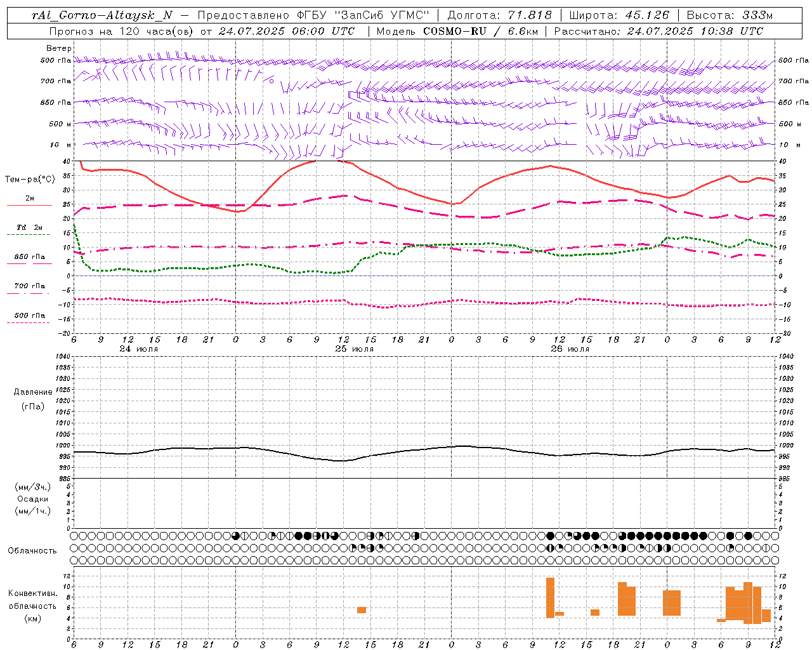812x650 pixels.
Task: Click the (мм/3ч.) precipitation unit label
Action: pyautogui.click(x=33, y=487)
